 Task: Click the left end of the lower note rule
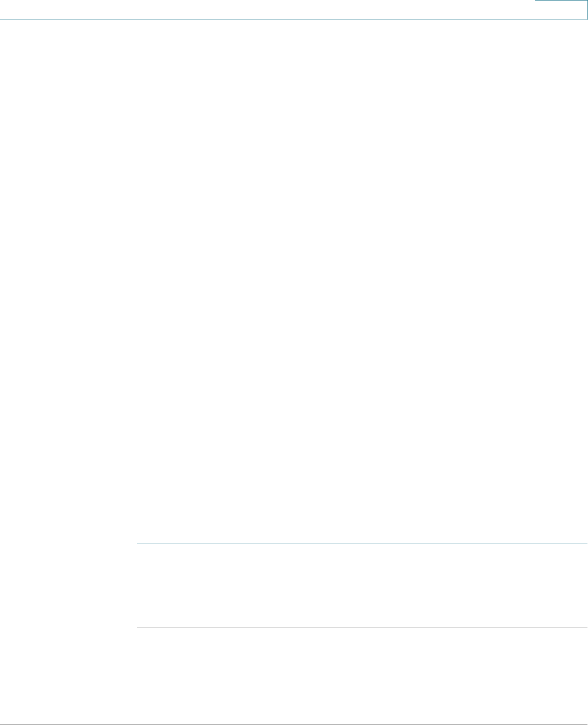click(x=138, y=628)
